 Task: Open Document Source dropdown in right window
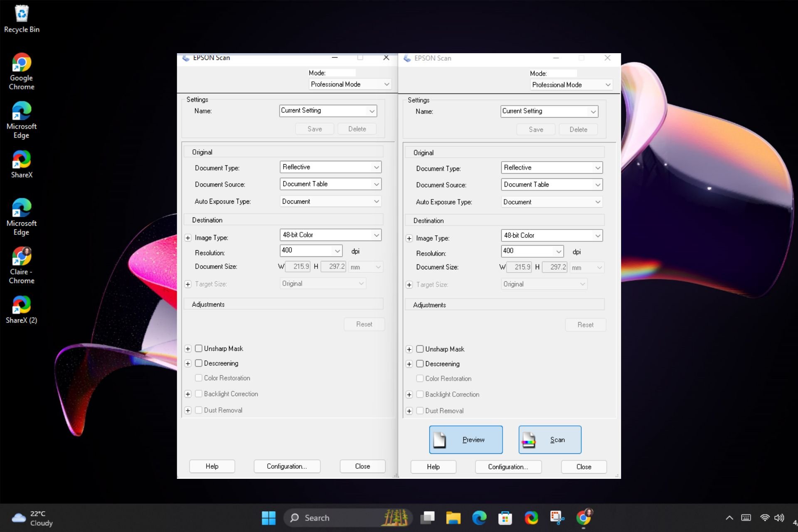[x=552, y=185]
